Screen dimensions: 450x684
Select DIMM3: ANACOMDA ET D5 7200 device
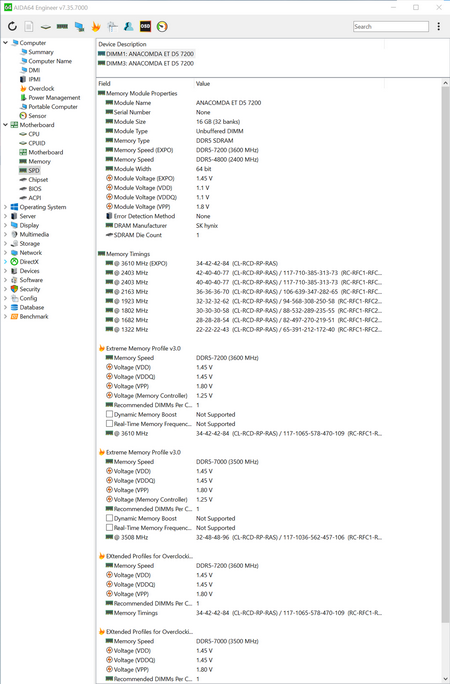coord(146,63)
